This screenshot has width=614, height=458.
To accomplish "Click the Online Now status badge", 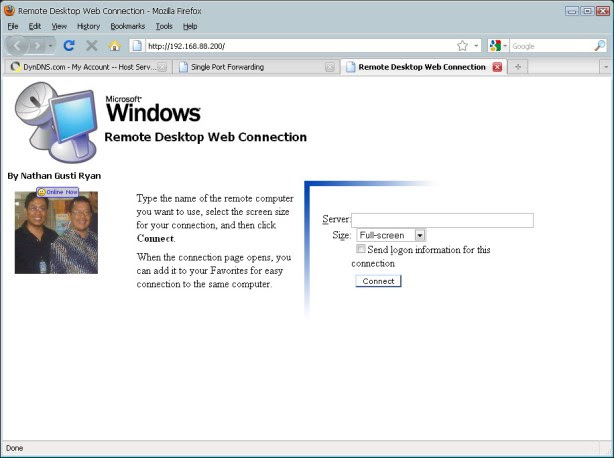I will (x=58, y=192).
